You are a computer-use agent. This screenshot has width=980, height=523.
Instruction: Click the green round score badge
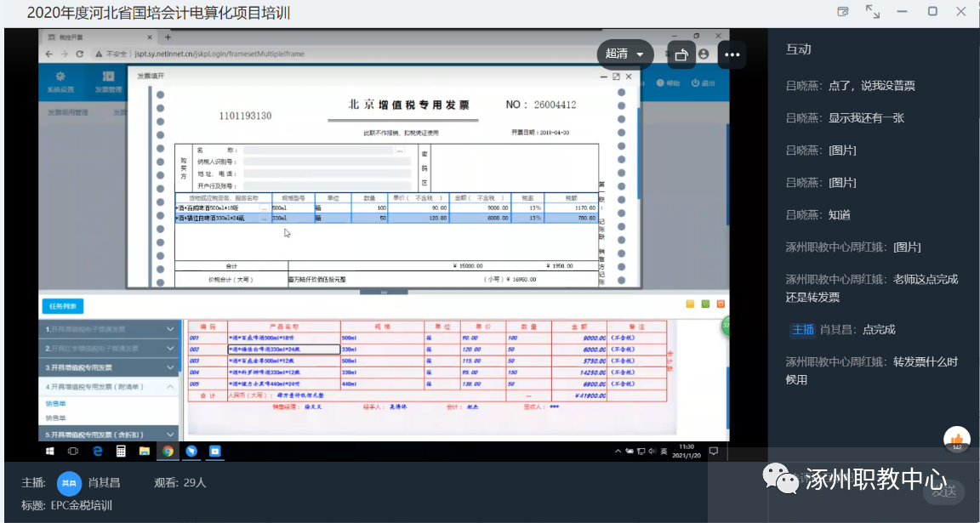point(726,327)
